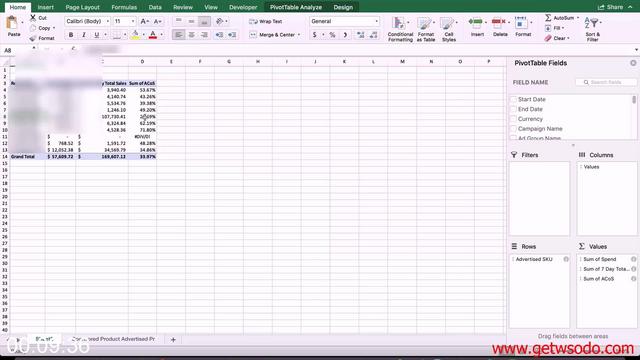
Task: Open Conditional Formatting
Action: [400, 29]
